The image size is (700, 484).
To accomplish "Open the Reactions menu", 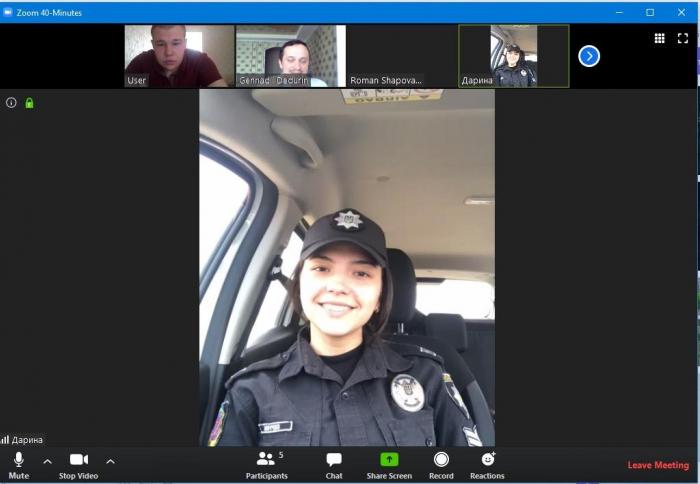I will (x=487, y=463).
